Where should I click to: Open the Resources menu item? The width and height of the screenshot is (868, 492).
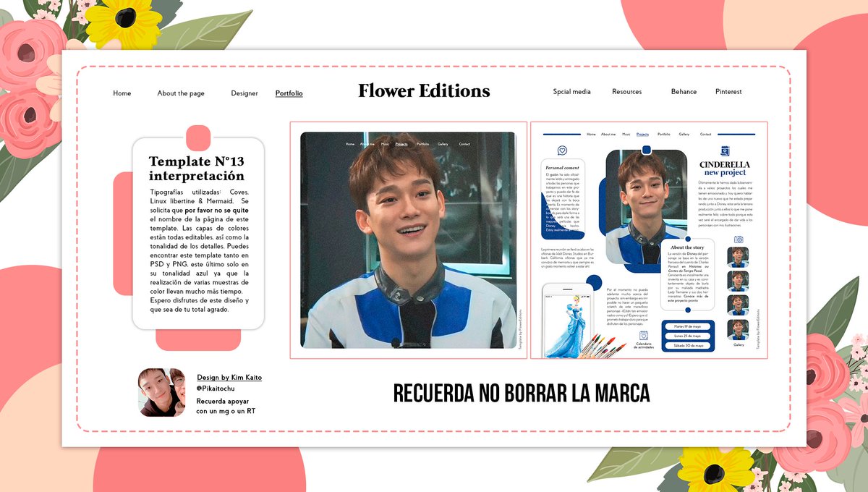(x=626, y=92)
